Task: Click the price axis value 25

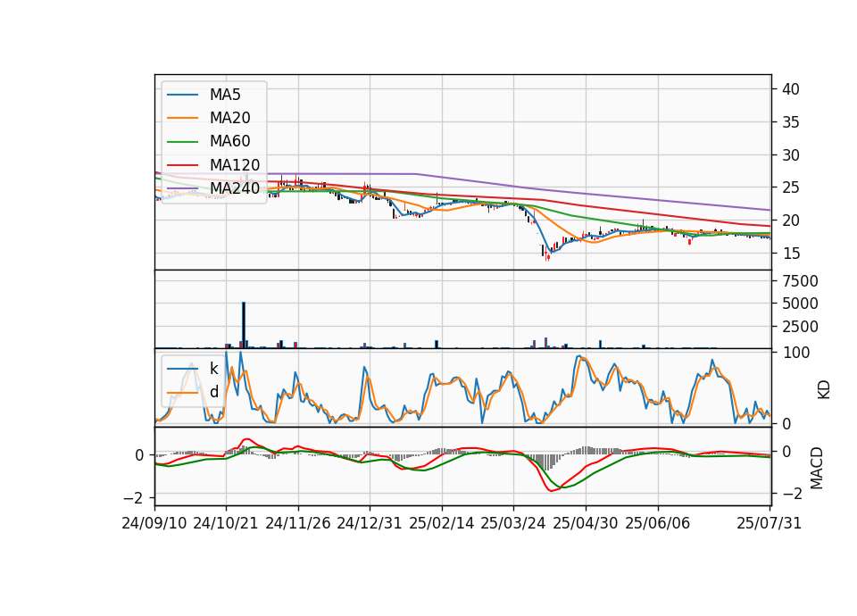Action: [x=790, y=187]
